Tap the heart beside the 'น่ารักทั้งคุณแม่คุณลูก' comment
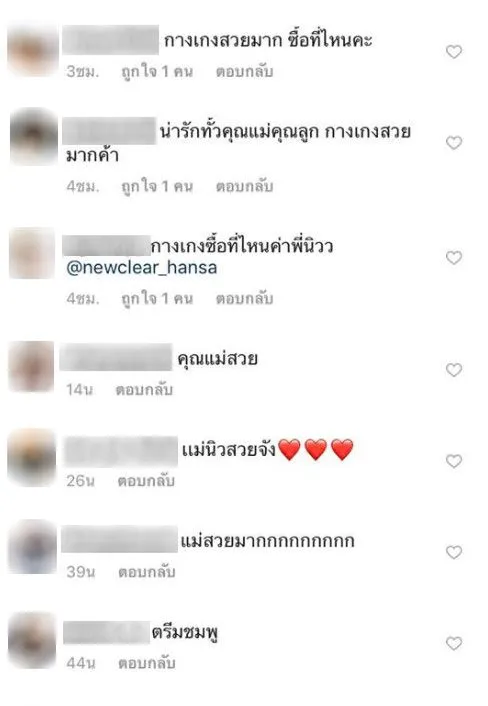 tap(454, 143)
